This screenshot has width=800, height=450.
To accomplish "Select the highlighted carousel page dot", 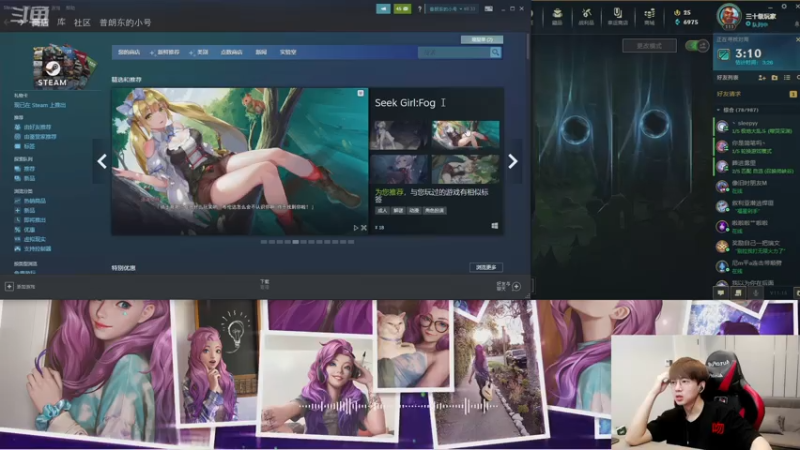I will [295, 242].
